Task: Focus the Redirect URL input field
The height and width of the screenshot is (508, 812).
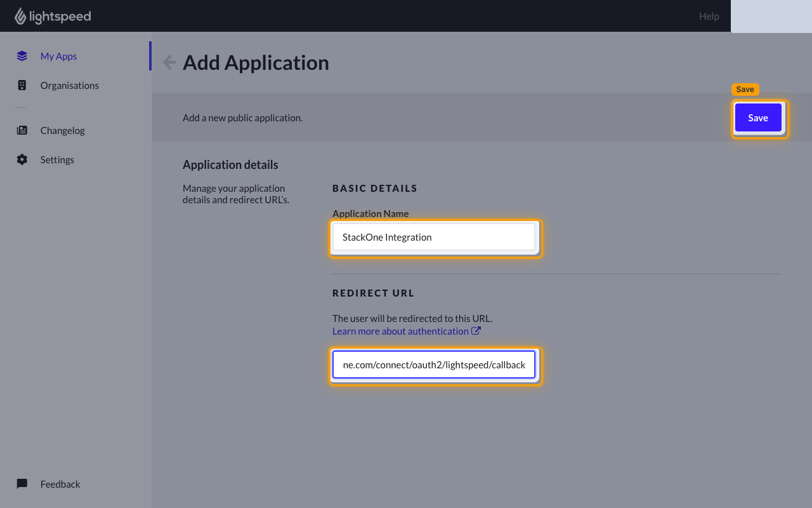Action: point(434,364)
